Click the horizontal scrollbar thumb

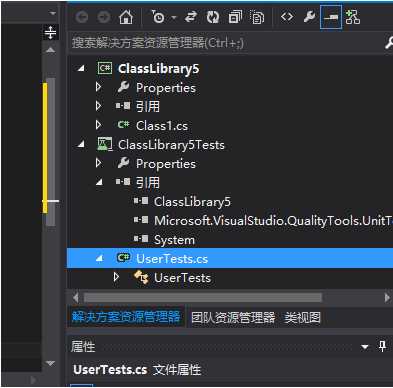[203, 297]
